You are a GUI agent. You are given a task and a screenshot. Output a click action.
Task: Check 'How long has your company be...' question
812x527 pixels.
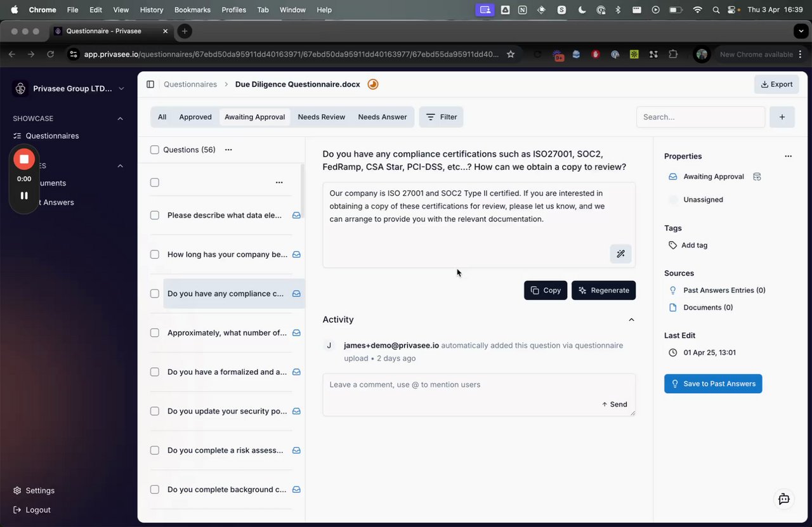tap(155, 255)
